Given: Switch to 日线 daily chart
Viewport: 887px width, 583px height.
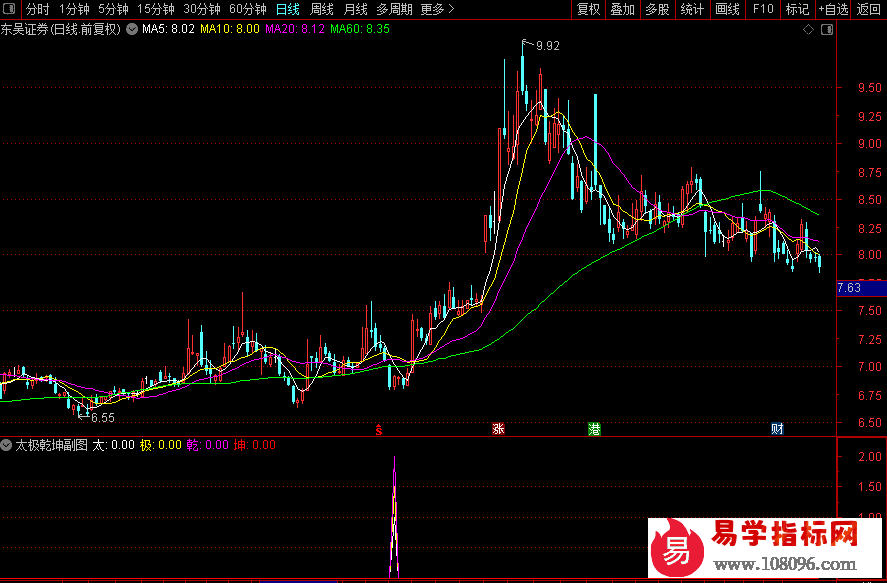Looking at the screenshot, I should (x=288, y=9).
